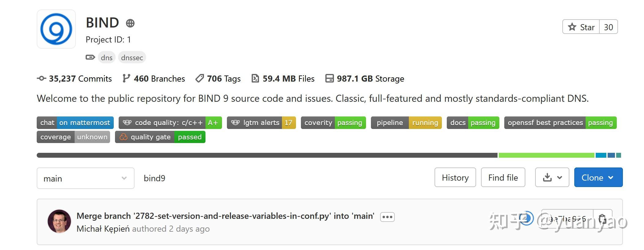Click the star count of 30
Viewport: 644px width, 250px height.
[608, 27]
